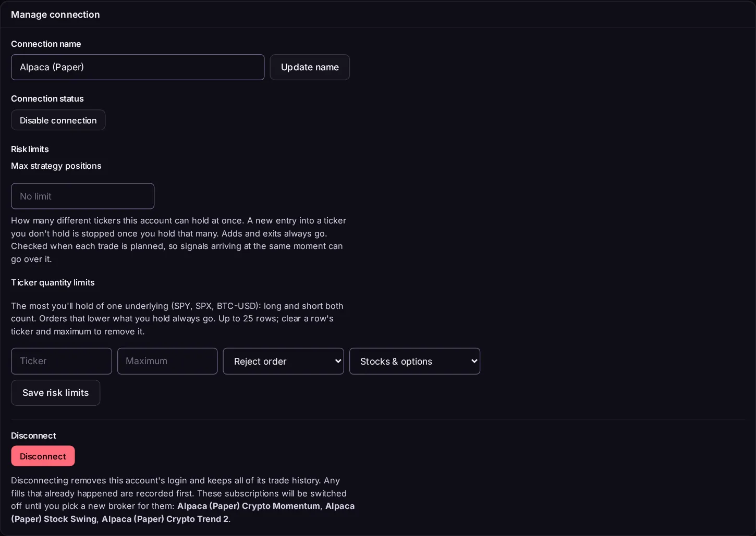The width and height of the screenshot is (756, 536).
Task: Click the Alpaca (Paper) Crypto Momentum text
Action: click(249, 506)
